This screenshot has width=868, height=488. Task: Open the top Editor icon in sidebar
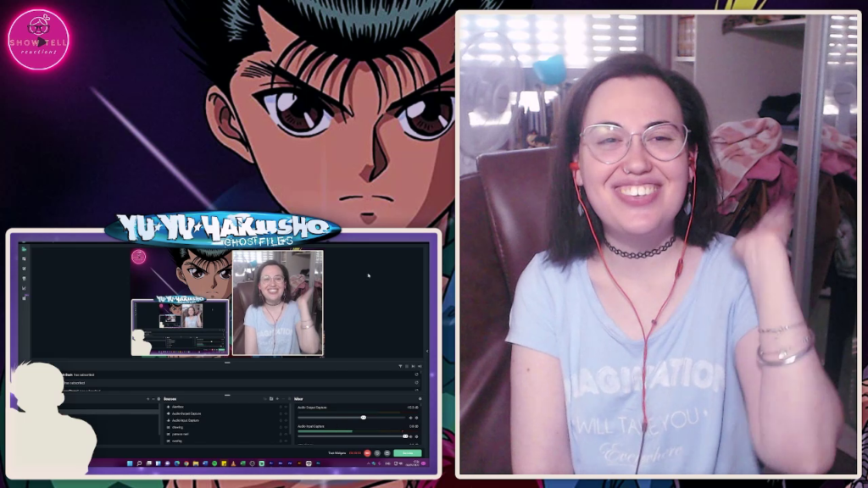click(x=24, y=249)
